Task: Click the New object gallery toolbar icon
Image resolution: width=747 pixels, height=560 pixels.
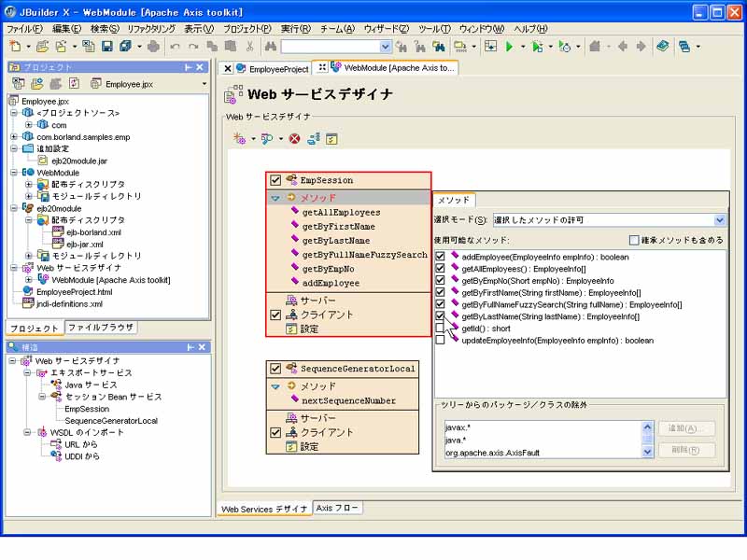Action: [15, 46]
